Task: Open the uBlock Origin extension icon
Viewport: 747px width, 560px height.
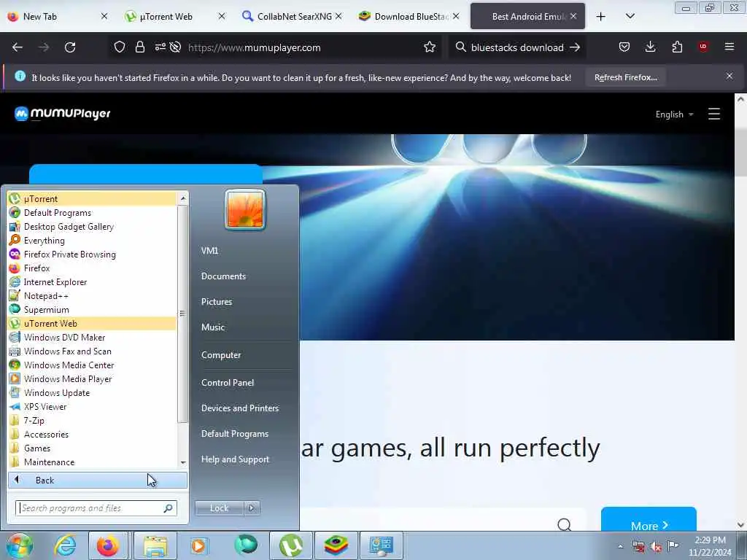Action: click(x=703, y=47)
